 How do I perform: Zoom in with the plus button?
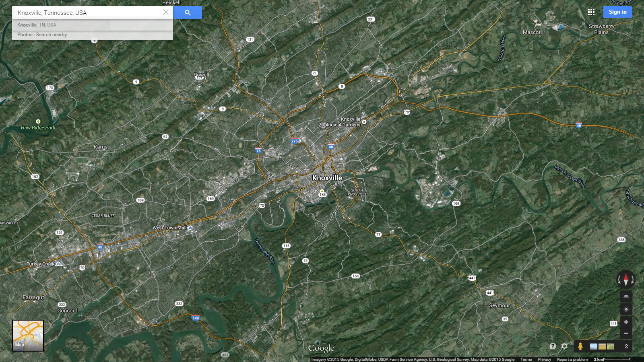pyautogui.click(x=625, y=322)
